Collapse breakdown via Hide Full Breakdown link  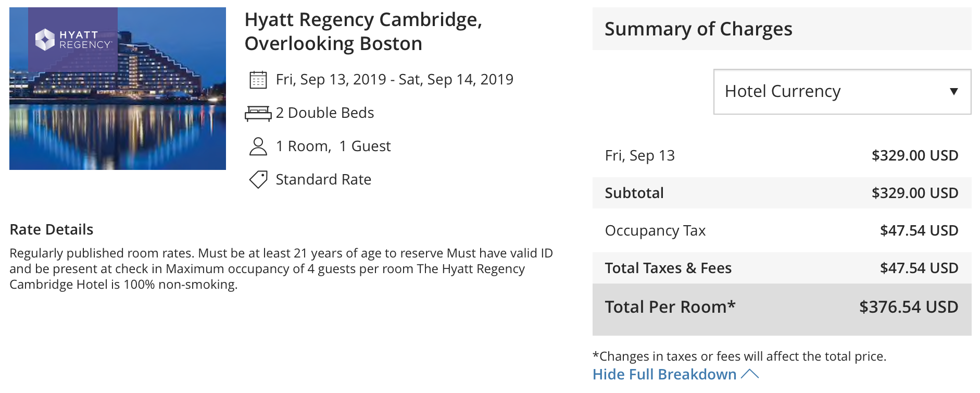point(664,374)
